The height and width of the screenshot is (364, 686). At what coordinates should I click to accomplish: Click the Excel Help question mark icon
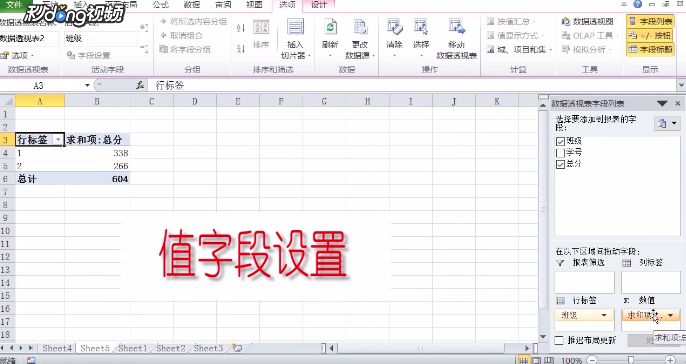[638, 4]
